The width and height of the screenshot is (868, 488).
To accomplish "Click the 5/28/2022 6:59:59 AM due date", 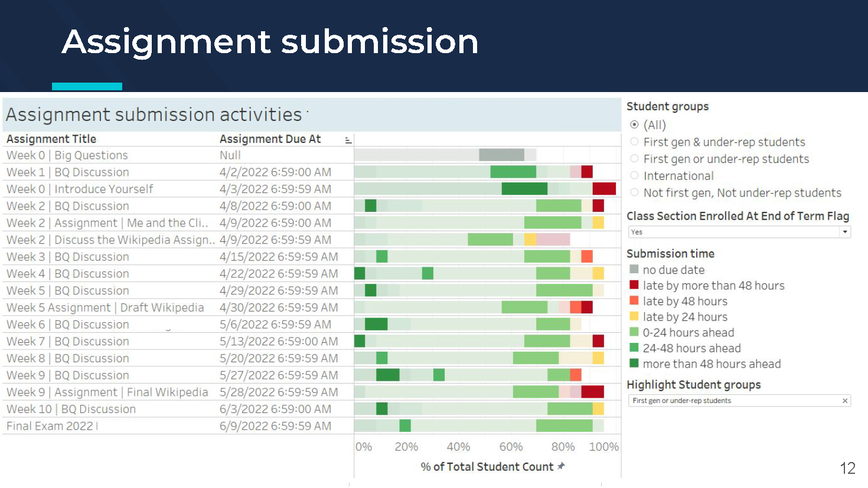I will (x=279, y=392).
